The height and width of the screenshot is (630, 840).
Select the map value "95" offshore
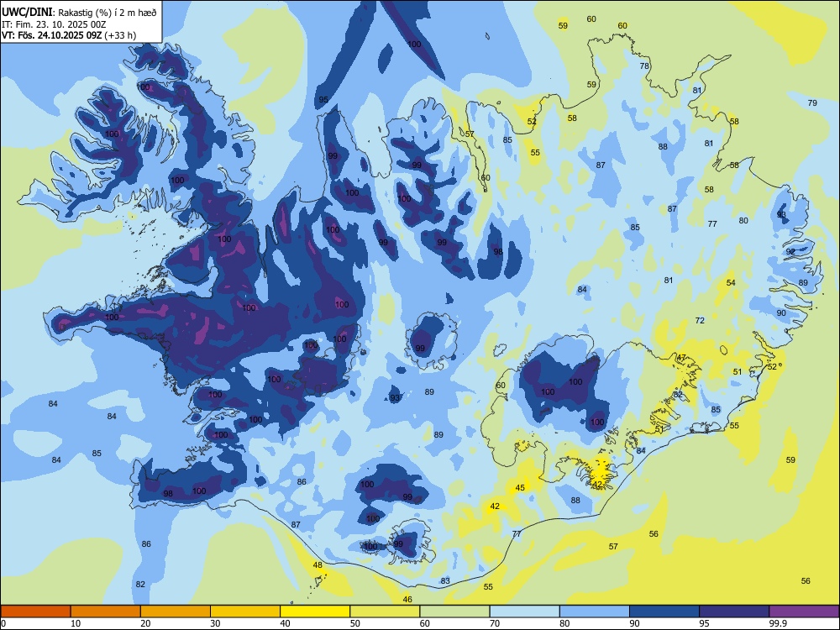coord(323,99)
